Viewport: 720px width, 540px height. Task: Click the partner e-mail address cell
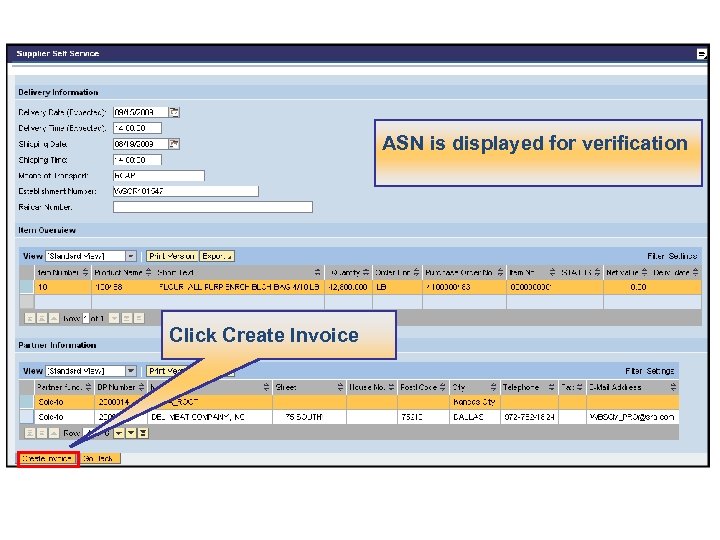click(632, 417)
